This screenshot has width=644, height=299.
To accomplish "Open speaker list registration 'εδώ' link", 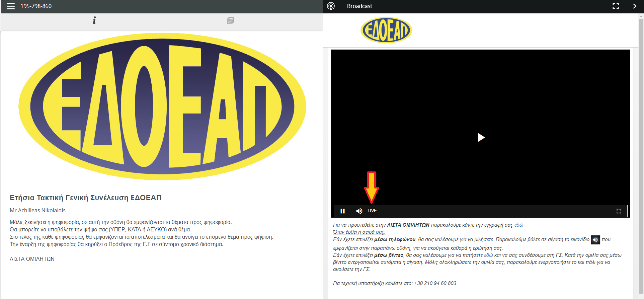I will pyautogui.click(x=519, y=225).
